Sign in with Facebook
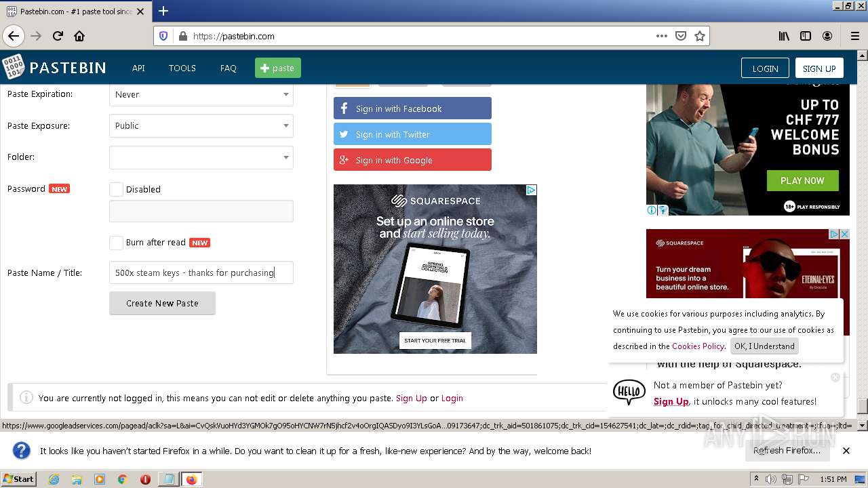 pos(412,108)
